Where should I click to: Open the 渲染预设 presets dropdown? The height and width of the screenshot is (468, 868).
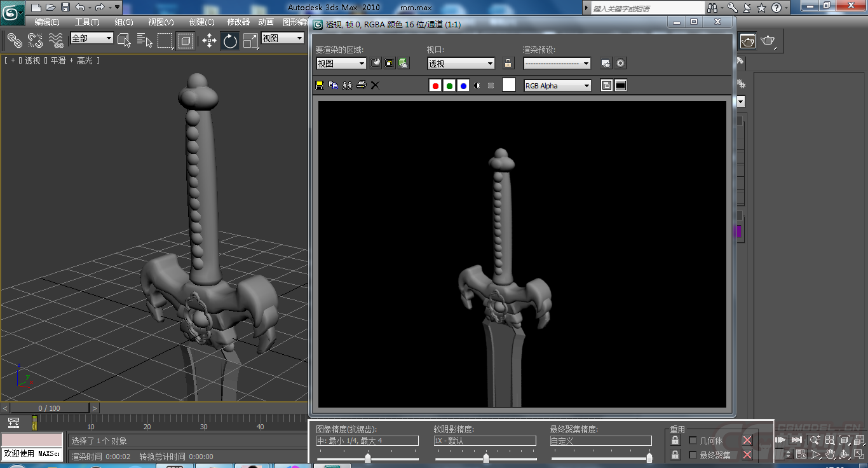557,64
